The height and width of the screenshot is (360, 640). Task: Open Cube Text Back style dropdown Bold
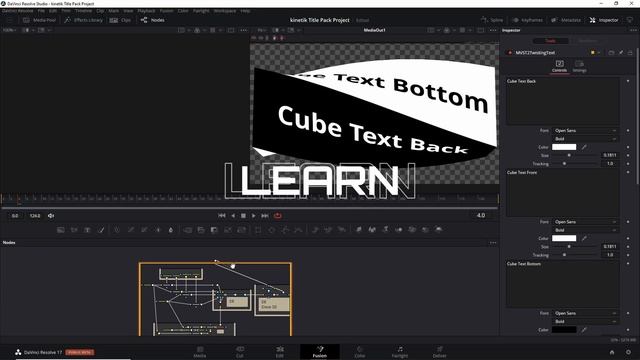coord(585,139)
